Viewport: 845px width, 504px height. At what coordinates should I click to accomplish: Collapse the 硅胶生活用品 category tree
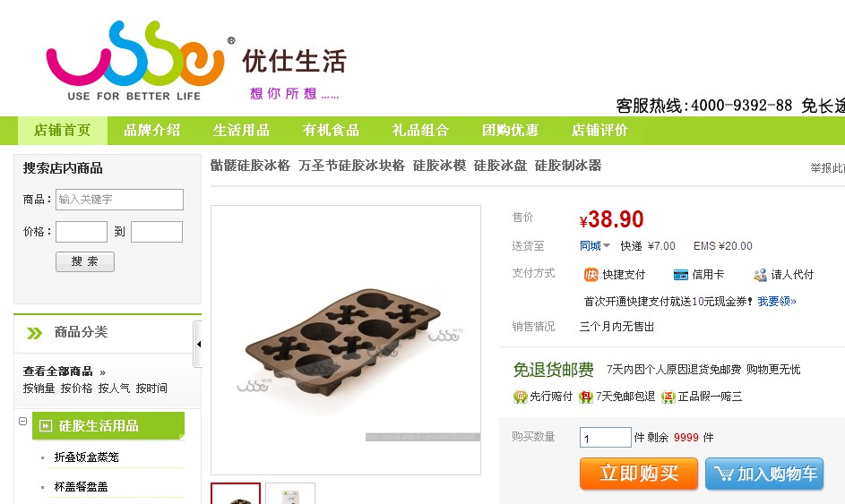pos(22,421)
